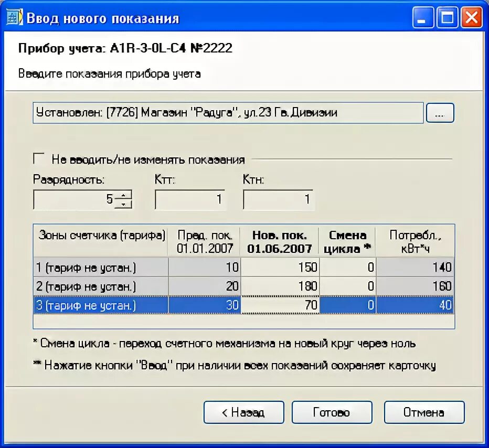
Task: Click the Ктт label
Action: 165,180
